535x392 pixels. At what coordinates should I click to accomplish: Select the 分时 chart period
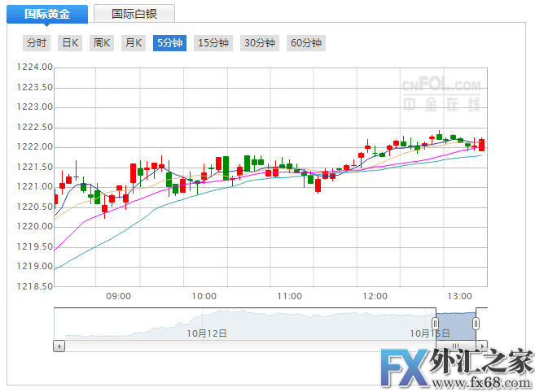pos(37,43)
